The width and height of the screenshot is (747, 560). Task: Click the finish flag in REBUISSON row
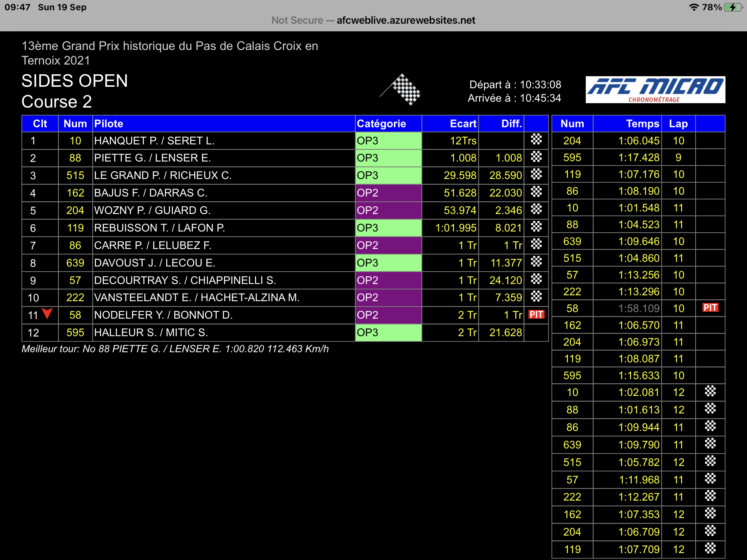coord(536,227)
